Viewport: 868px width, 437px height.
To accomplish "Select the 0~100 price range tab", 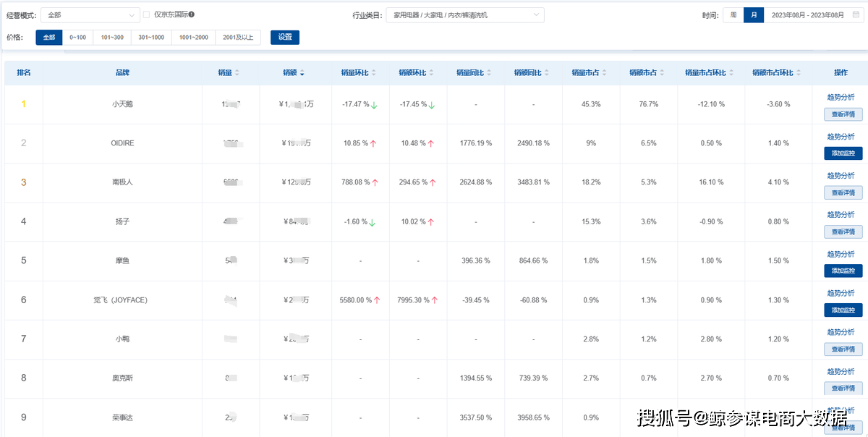I will tap(77, 38).
